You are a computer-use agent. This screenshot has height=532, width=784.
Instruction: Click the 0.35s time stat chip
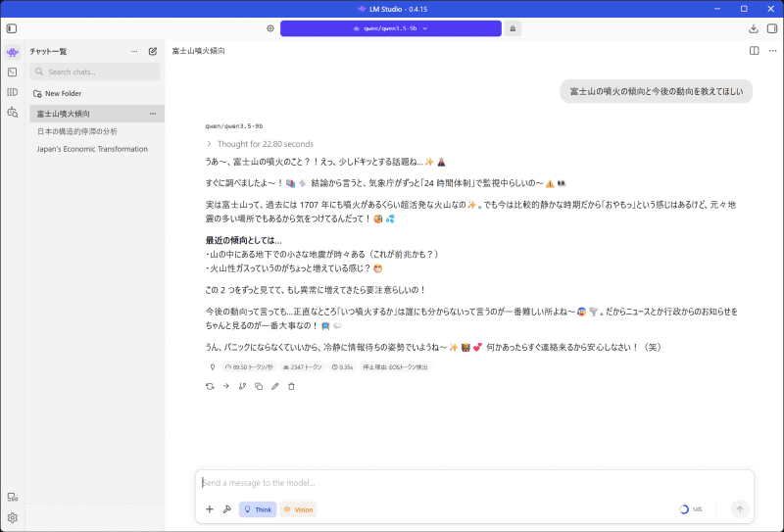(x=342, y=367)
